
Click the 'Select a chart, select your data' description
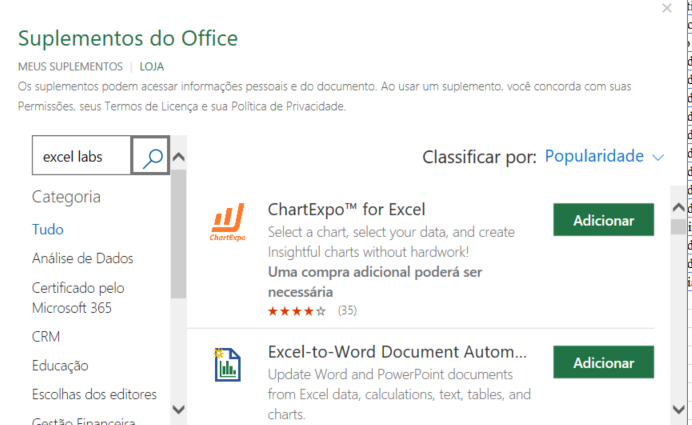click(x=391, y=242)
